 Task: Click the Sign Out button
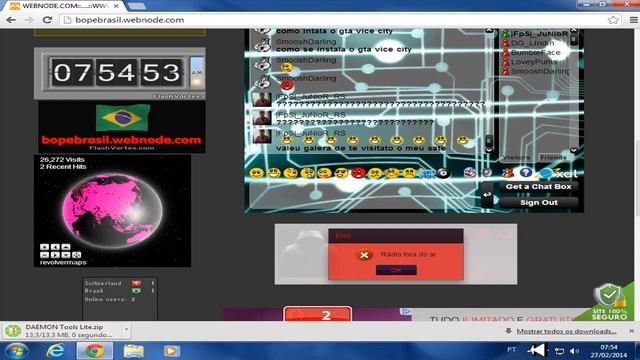[x=538, y=202]
